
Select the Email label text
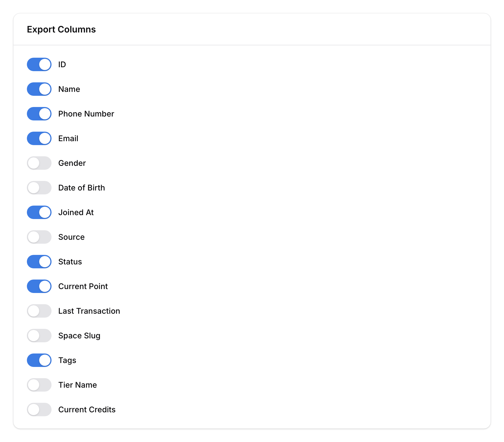point(68,138)
